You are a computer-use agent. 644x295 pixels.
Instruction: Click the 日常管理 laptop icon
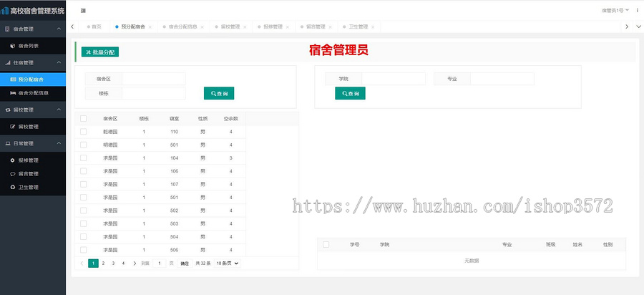coord(7,144)
